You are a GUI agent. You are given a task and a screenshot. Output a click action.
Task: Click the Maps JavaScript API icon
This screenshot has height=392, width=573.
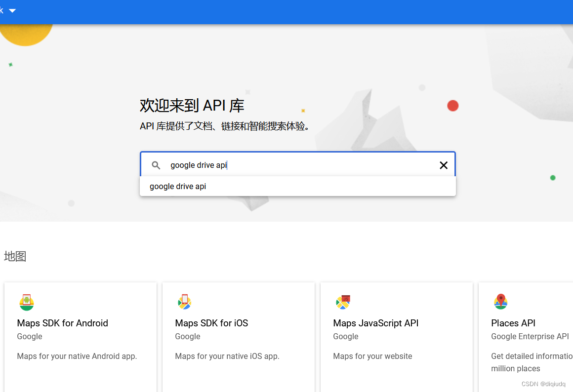point(343,302)
